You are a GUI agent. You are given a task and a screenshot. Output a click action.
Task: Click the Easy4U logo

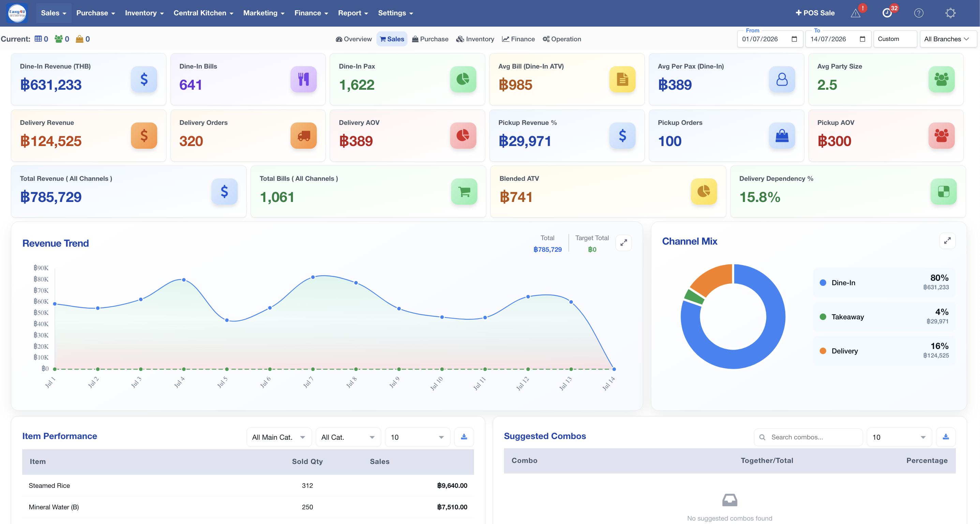17,13
